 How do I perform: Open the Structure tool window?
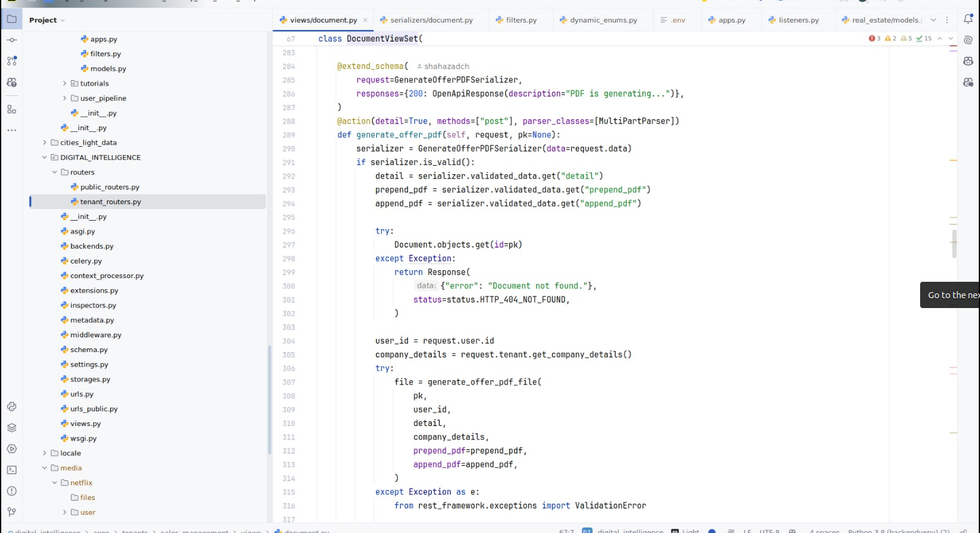click(12, 109)
